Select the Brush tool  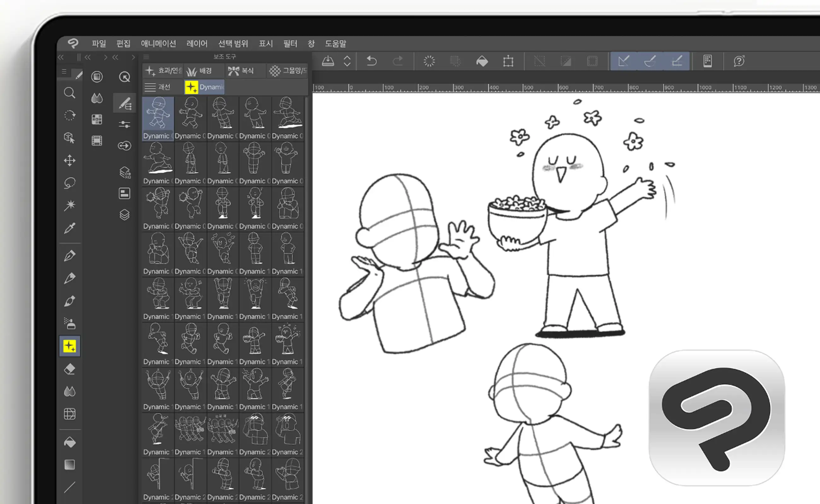point(69,301)
